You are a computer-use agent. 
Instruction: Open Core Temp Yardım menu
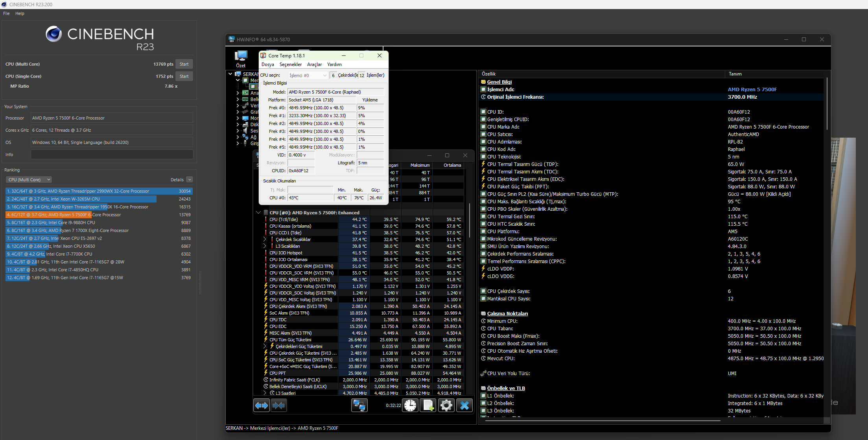coord(334,64)
